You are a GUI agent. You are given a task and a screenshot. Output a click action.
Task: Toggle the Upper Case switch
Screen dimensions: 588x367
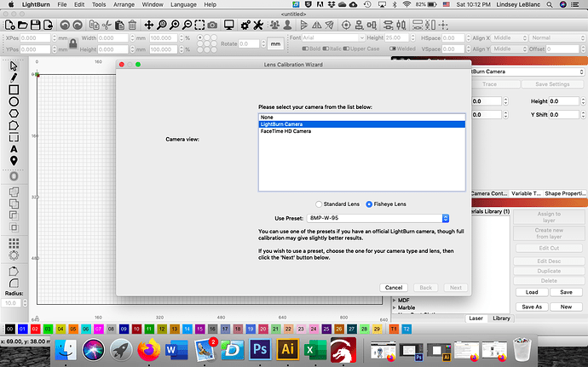346,49
